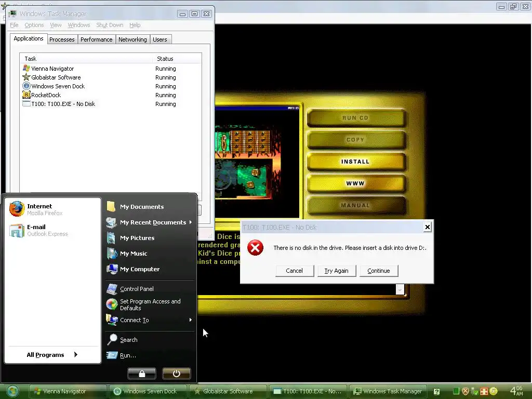Select the Applications tab
The image size is (532, 399).
(x=29, y=38)
